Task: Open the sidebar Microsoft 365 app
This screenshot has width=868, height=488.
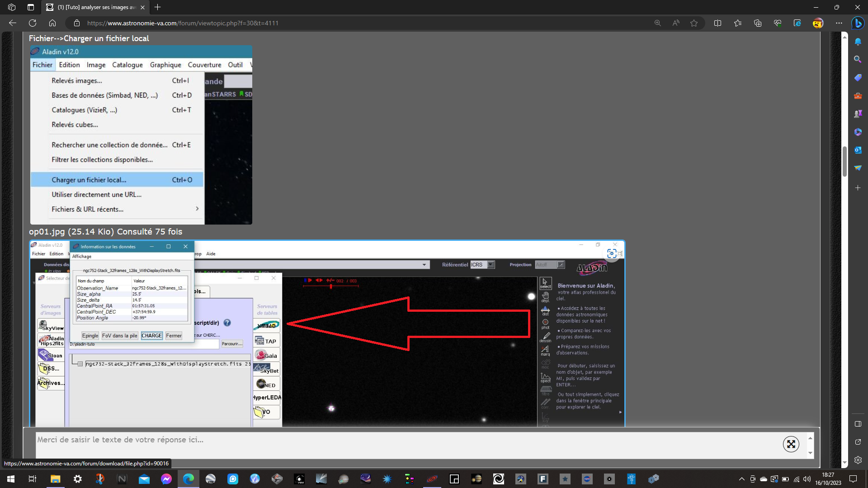Action: tap(858, 132)
